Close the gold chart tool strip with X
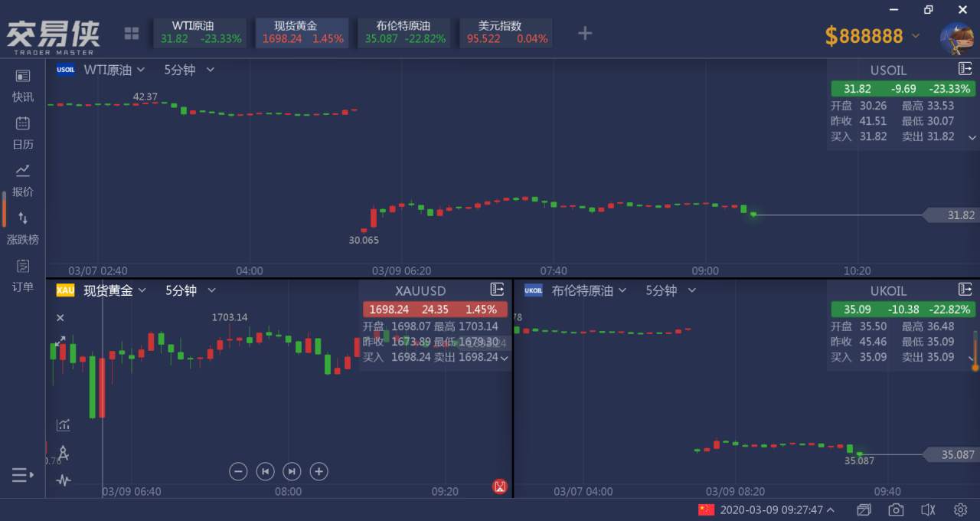 point(60,317)
